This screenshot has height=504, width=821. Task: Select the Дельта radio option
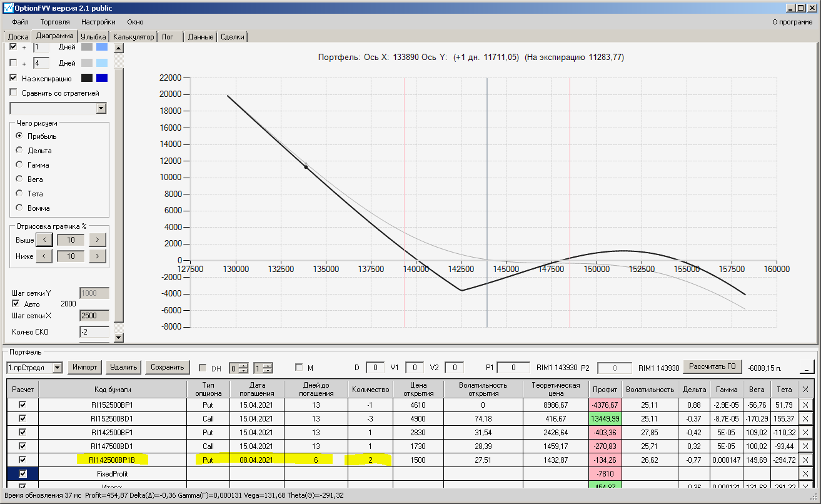[19, 150]
